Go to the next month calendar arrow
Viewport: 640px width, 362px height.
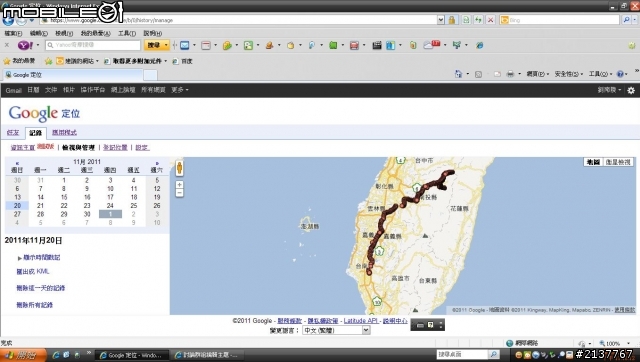(157, 163)
